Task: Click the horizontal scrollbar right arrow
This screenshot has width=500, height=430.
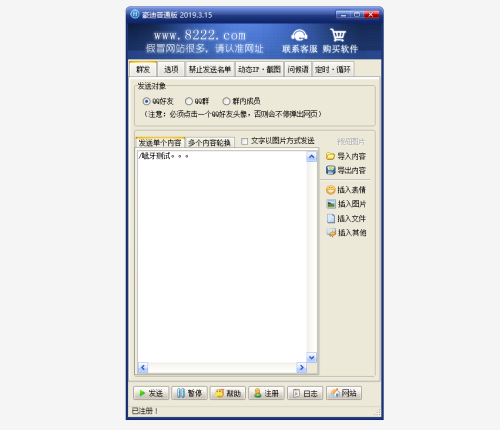Action: pos(302,367)
